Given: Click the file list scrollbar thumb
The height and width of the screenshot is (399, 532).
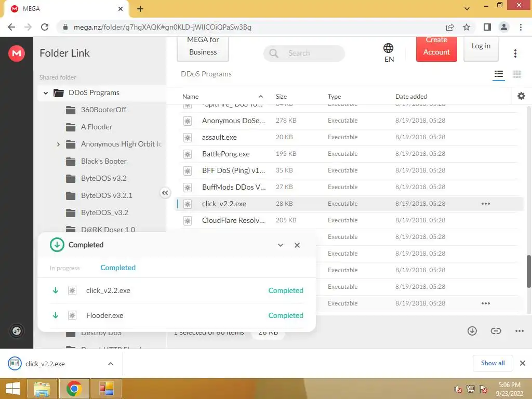Looking at the screenshot, I should click(x=528, y=271).
